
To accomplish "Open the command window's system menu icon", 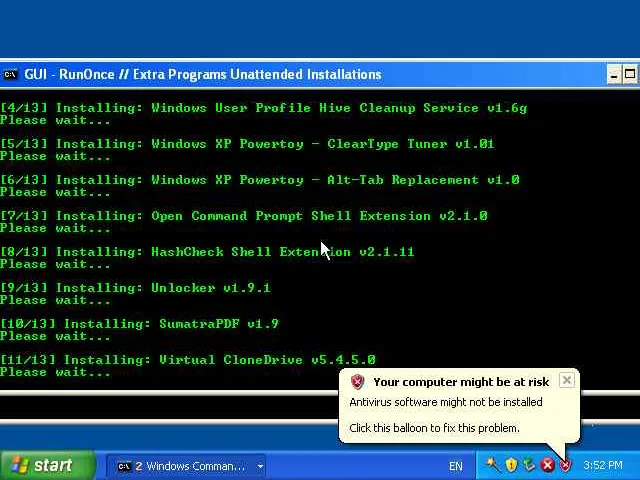I will (10, 74).
